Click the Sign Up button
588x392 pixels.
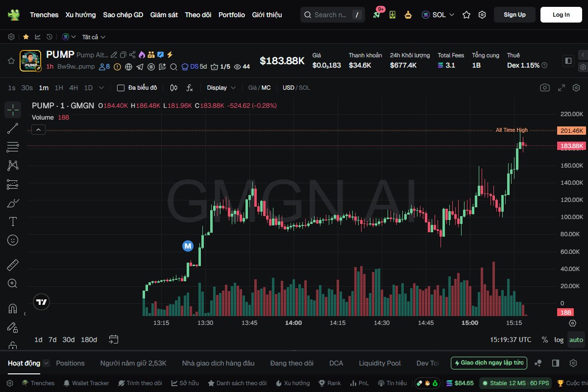pos(514,15)
